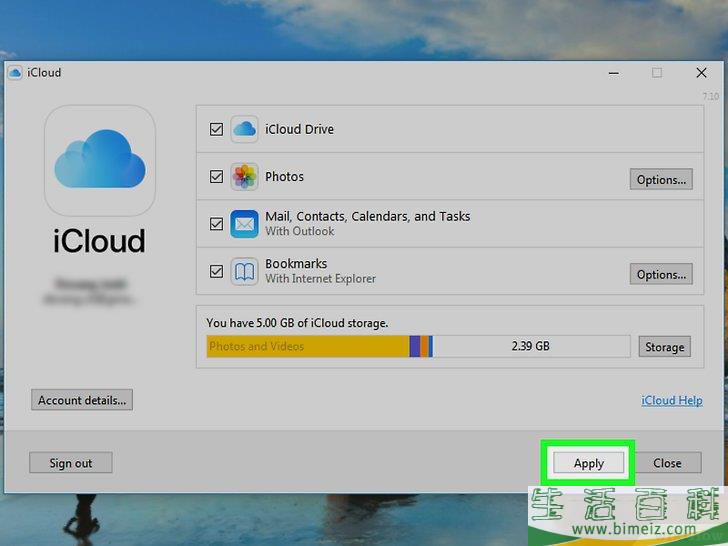Click the Storage button
Viewport: 728px width, 546px height.
[x=664, y=347]
